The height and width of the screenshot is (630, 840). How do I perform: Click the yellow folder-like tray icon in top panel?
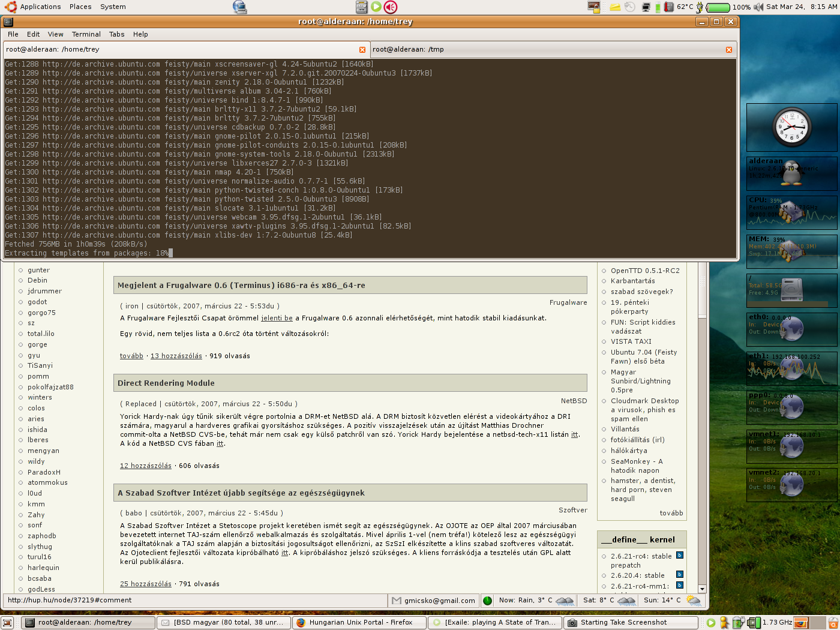615,7
